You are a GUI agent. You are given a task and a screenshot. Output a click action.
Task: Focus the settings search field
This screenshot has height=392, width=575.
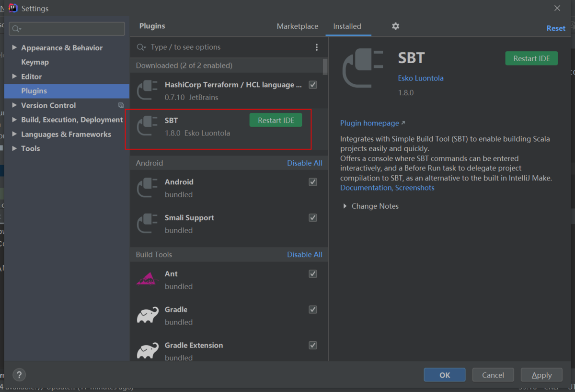click(67, 29)
